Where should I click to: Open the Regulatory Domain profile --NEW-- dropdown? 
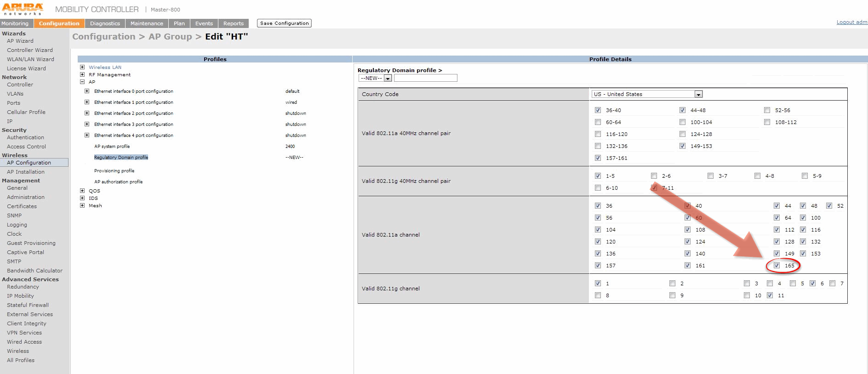pyautogui.click(x=388, y=78)
